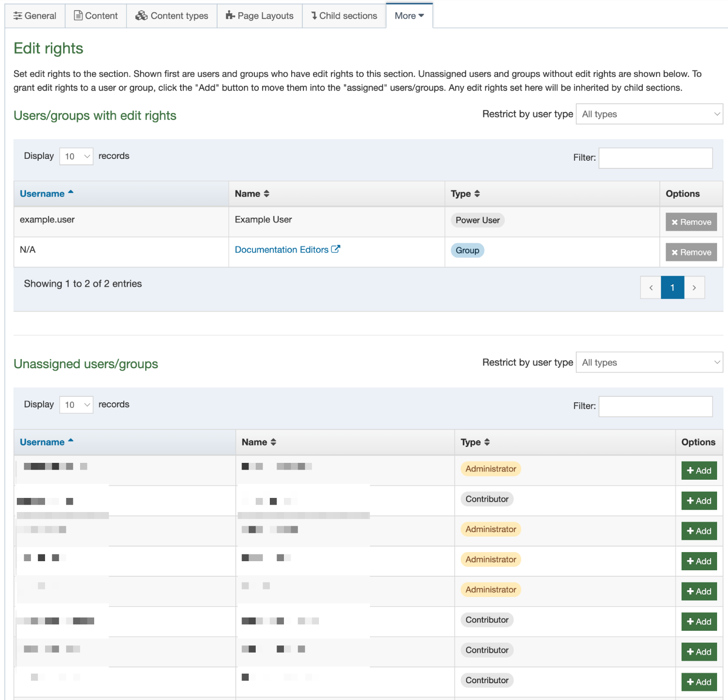Remove example.user's edit rights

pyautogui.click(x=691, y=222)
